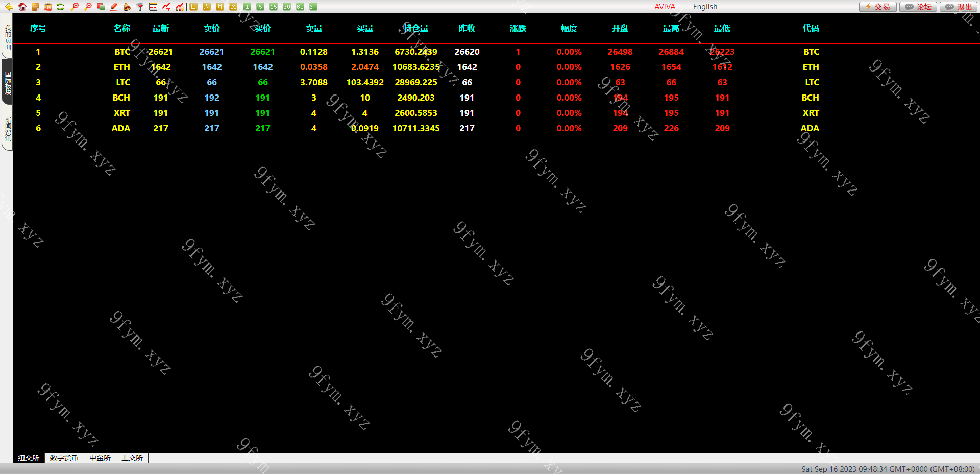Click the 26884 high price value
980x474 pixels.
[x=671, y=52]
